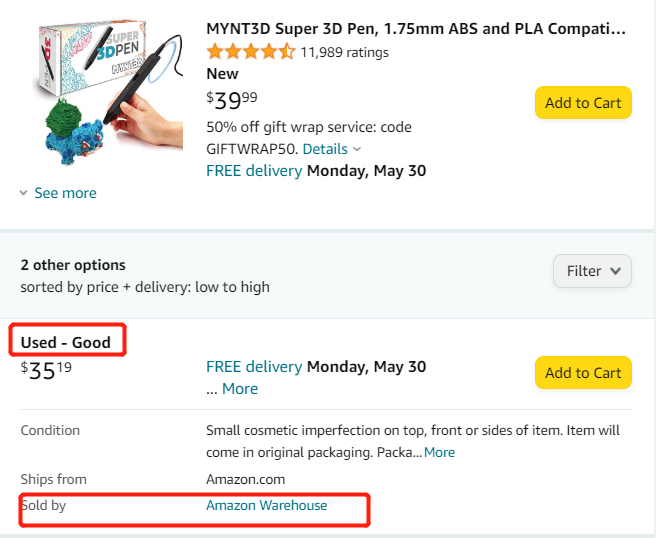Image resolution: width=656 pixels, height=538 pixels.
Task: Open the Amazon Warehouse seller link
Action: (x=266, y=505)
